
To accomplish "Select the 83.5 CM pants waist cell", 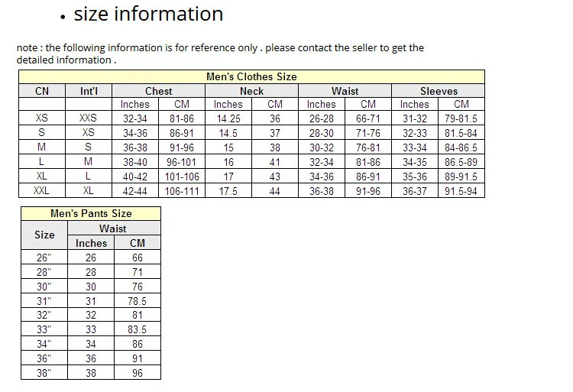I will pyautogui.click(x=138, y=330).
